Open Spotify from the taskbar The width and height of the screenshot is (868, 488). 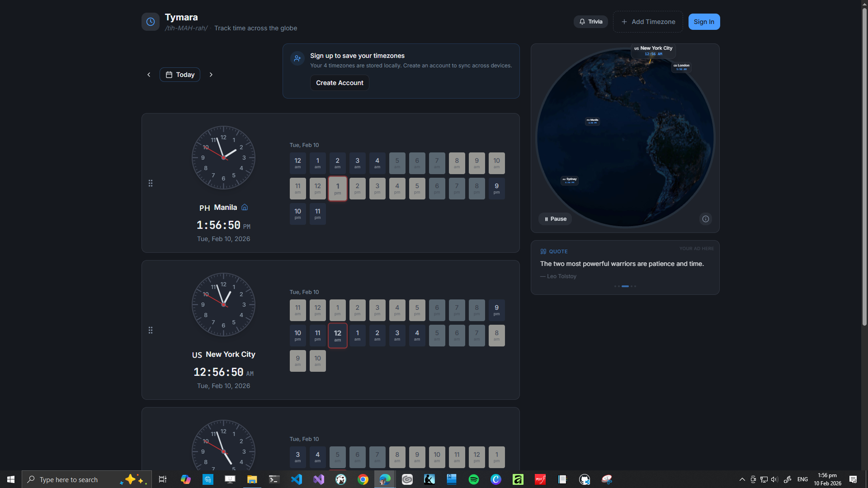473,479
